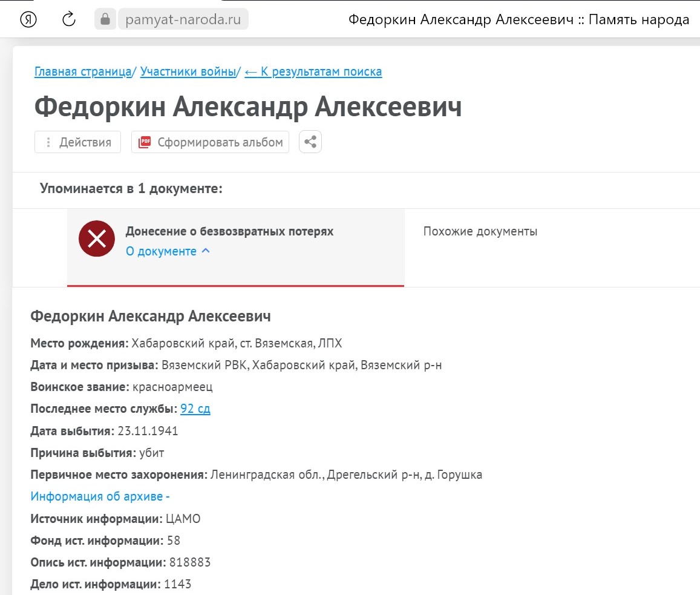Open the Участники войны breadcrumb link
Image resolution: width=700 pixels, height=595 pixels.
pyautogui.click(x=188, y=71)
